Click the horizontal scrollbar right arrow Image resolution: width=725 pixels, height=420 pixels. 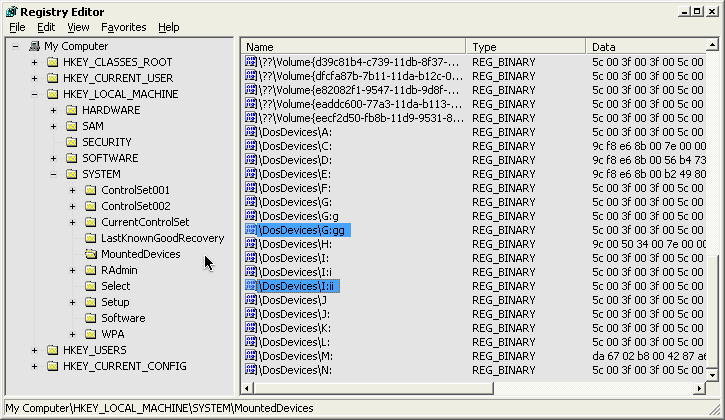pyautogui.click(x=700, y=388)
